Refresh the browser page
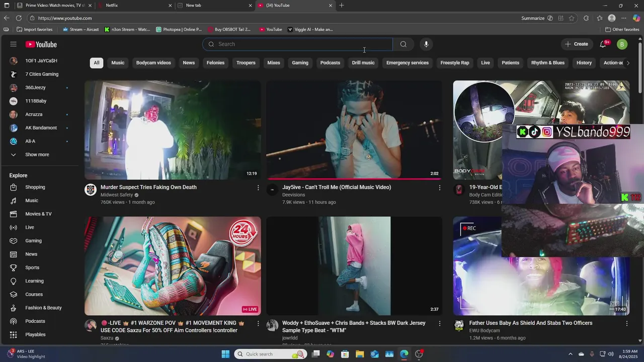 pos(19,18)
